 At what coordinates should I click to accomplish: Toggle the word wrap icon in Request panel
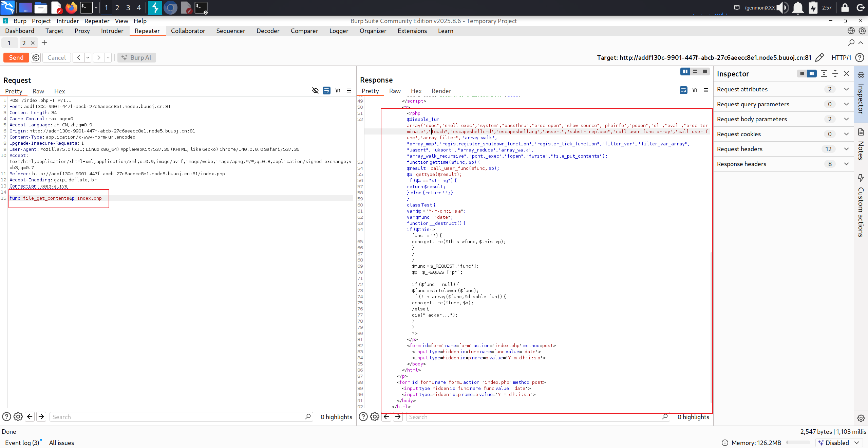[x=326, y=90]
